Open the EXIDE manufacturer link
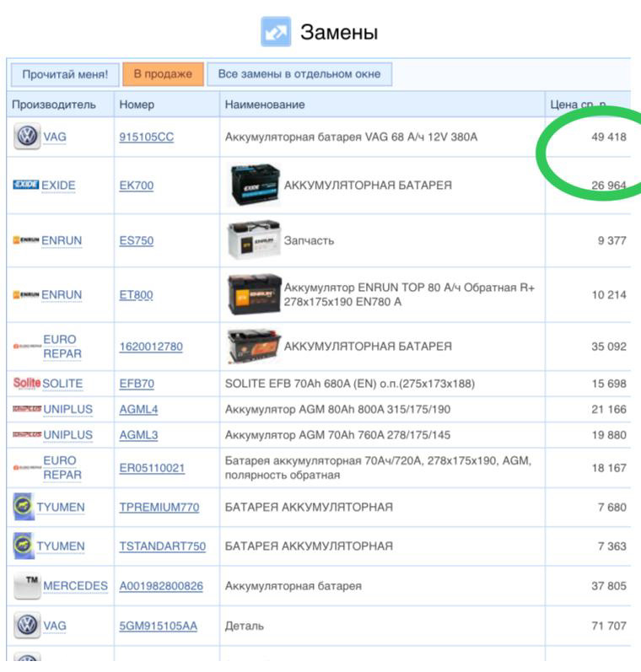Image resolution: width=641 pixels, height=672 pixels. [x=58, y=185]
